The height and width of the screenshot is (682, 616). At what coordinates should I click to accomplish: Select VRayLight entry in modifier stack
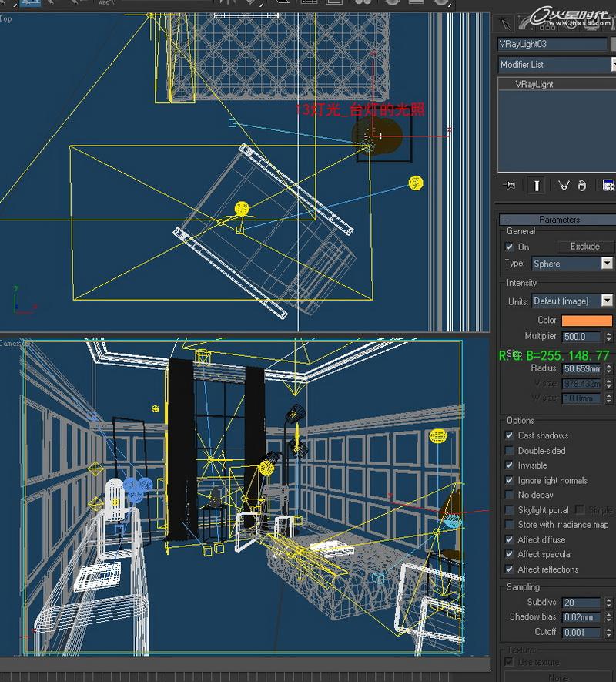pyautogui.click(x=534, y=84)
